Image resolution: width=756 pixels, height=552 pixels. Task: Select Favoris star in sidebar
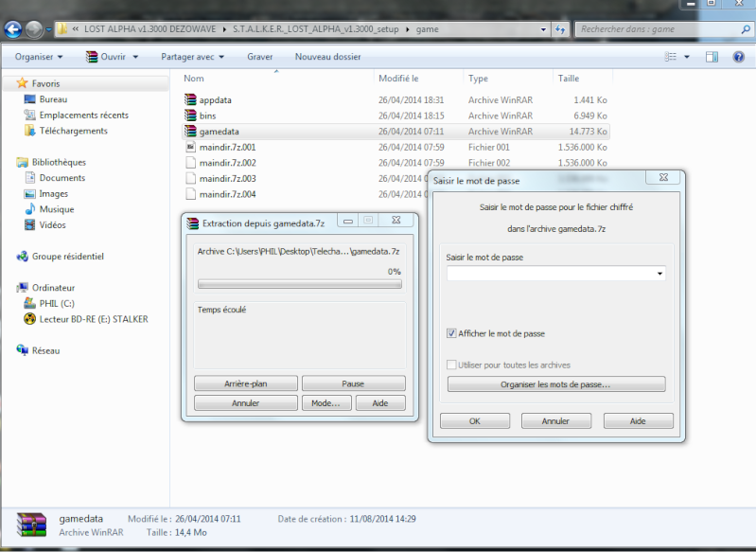coord(22,83)
